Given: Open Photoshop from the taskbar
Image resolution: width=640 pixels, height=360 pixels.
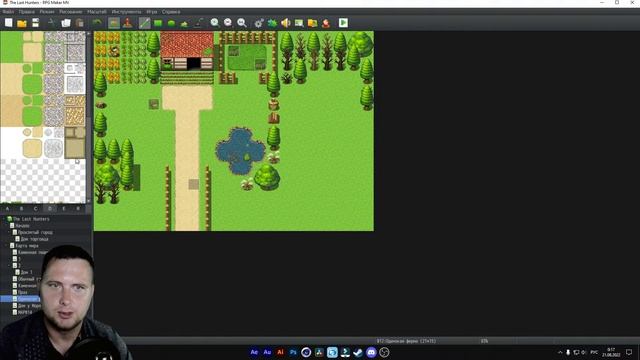Looking at the screenshot, I should (293, 352).
